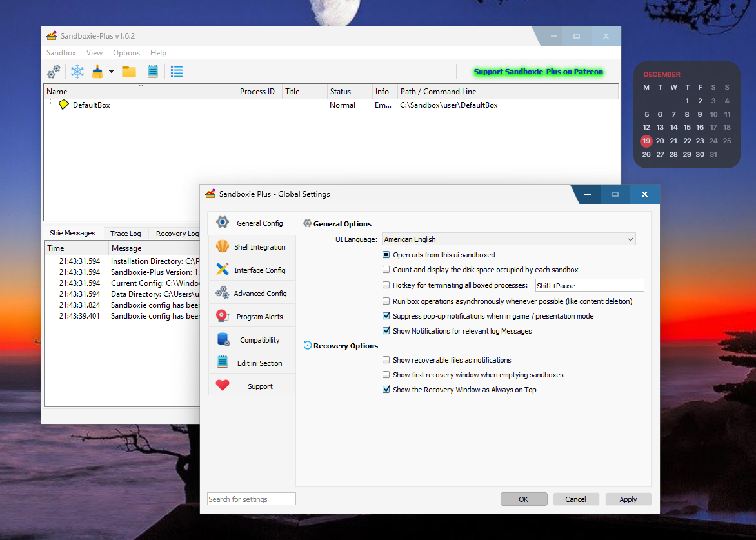
Task: Click the Time column header in messages log
Action: coord(77,248)
